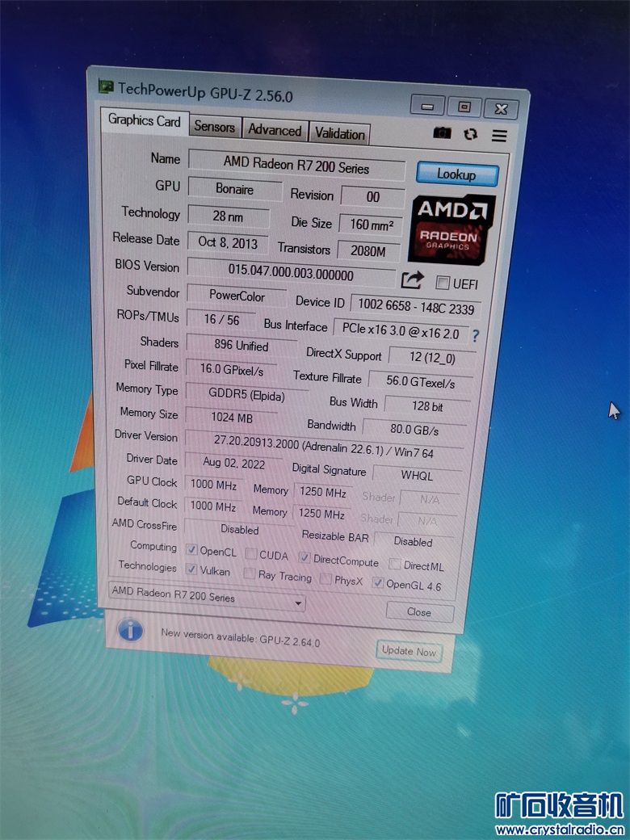Screen dimensions: 630x840
Task: Click the Device ID value 1002 6658
Action: (x=416, y=306)
